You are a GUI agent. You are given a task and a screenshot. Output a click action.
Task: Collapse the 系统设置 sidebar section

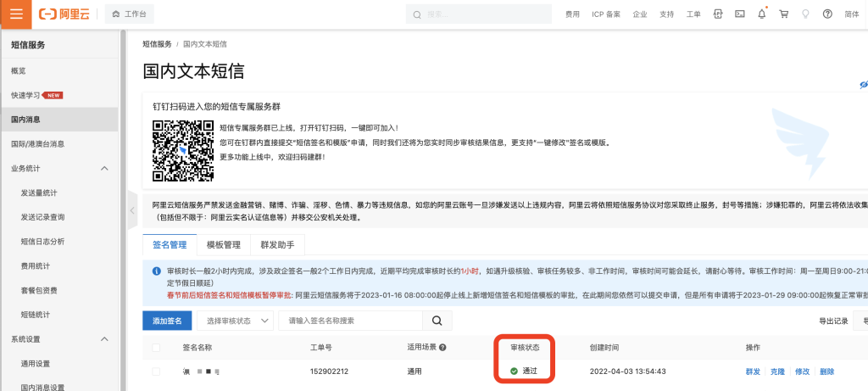tap(104, 339)
